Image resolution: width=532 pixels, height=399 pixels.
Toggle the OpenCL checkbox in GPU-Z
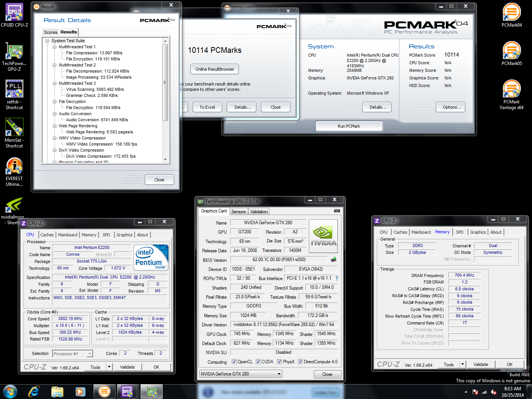234,362
